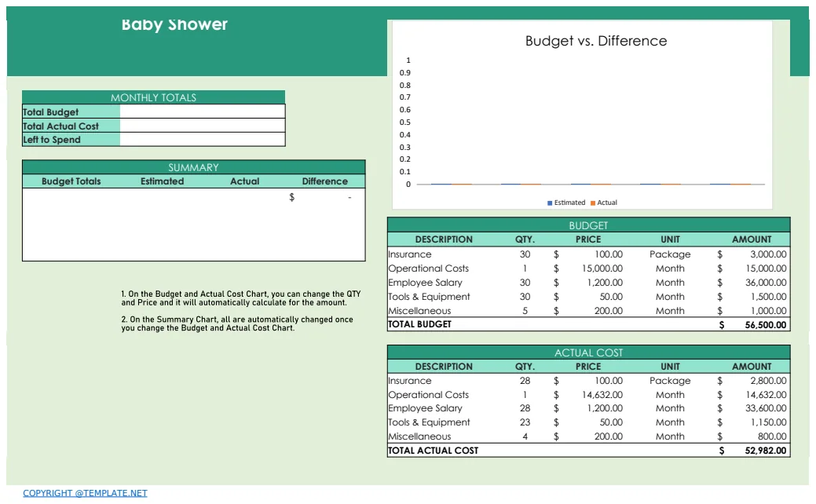Select the SUMMARY table header
This screenshot has height=504, width=816.
[193, 167]
